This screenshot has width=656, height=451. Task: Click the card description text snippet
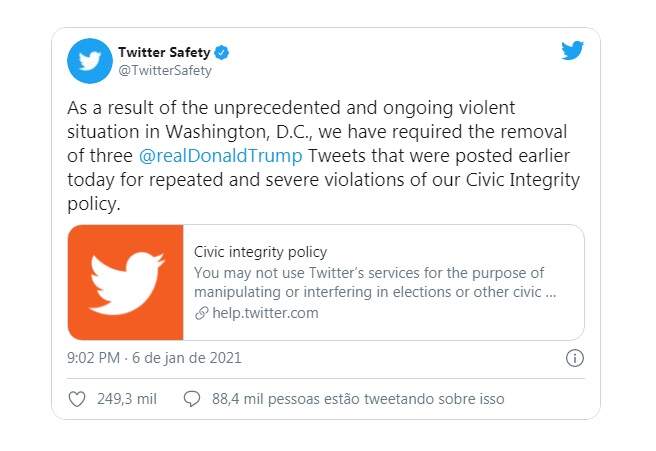375,283
